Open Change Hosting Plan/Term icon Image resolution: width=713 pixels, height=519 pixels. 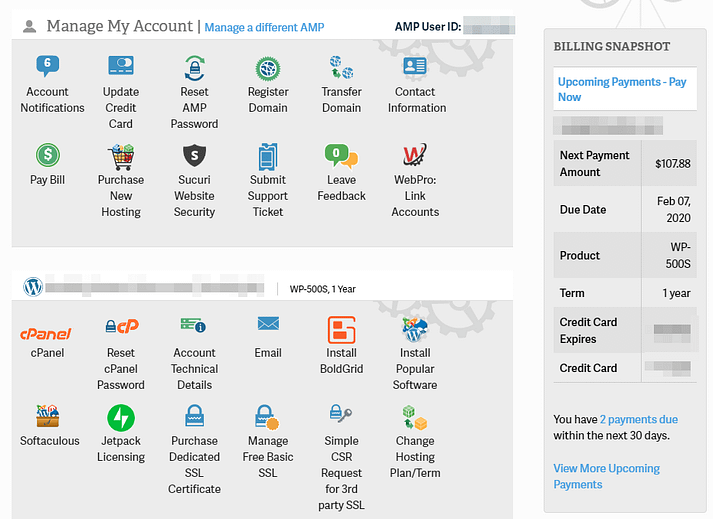(x=415, y=418)
